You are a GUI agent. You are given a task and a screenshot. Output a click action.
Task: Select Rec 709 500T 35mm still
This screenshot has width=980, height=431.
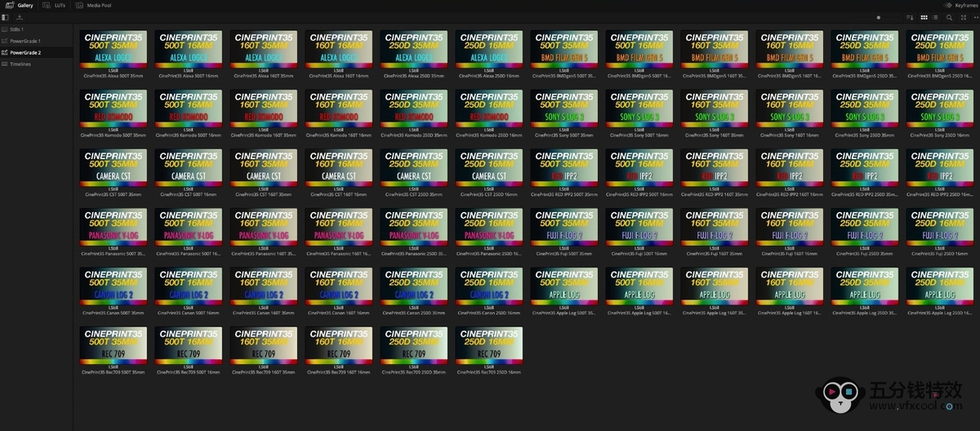(113, 346)
